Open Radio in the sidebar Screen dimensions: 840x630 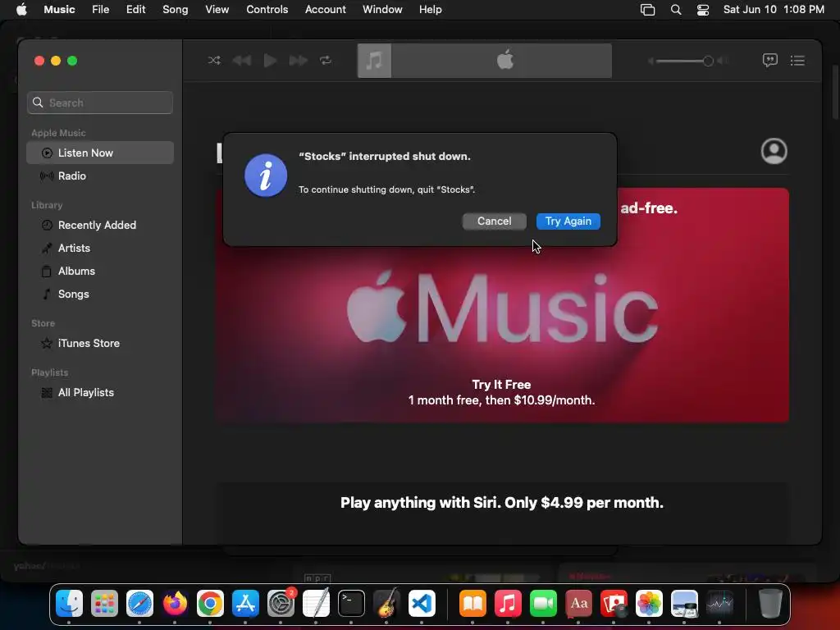click(x=100, y=176)
